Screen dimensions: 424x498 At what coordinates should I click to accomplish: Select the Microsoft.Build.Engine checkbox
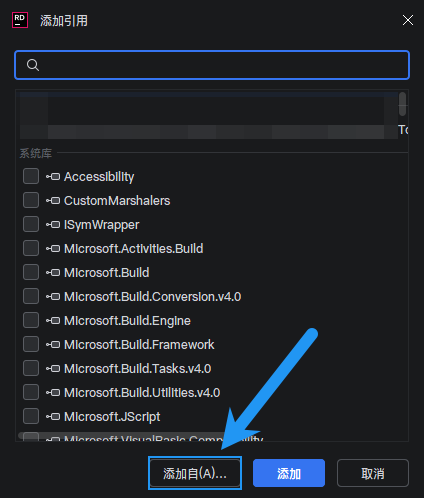(x=31, y=320)
